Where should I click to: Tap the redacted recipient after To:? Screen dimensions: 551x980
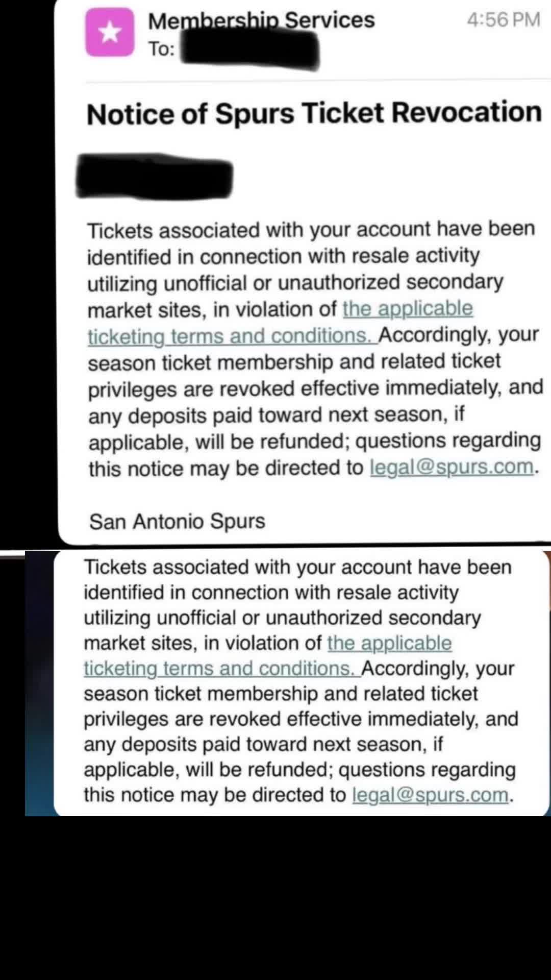coord(250,51)
